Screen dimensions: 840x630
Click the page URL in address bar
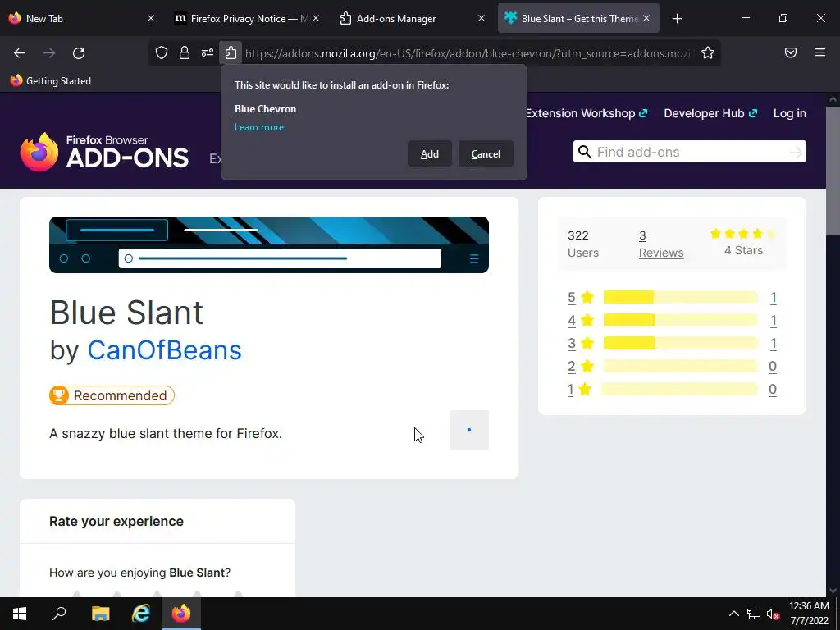pyautogui.click(x=469, y=53)
